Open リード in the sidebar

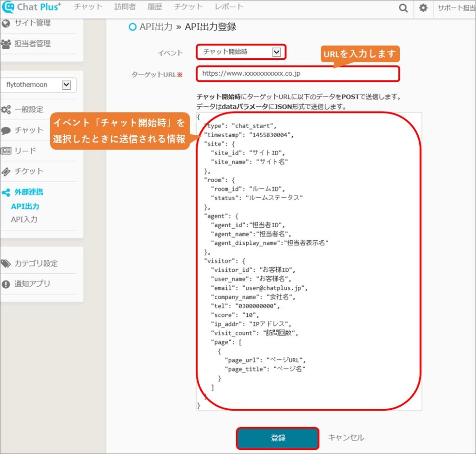[x=25, y=151]
